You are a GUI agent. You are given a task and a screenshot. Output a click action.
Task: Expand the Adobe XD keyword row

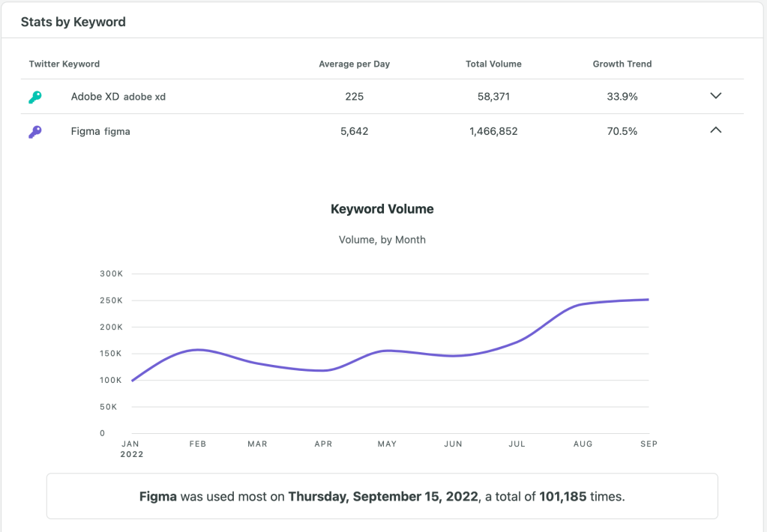715,96
